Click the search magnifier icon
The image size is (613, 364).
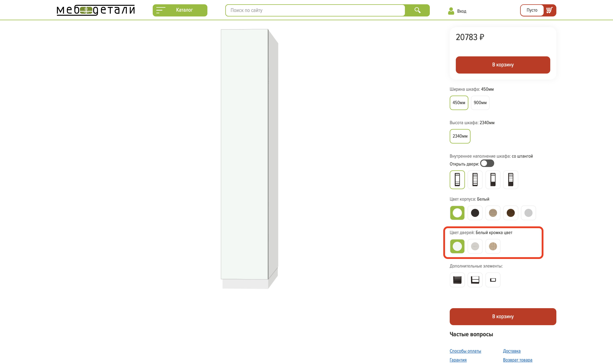[x=417, y=10]
